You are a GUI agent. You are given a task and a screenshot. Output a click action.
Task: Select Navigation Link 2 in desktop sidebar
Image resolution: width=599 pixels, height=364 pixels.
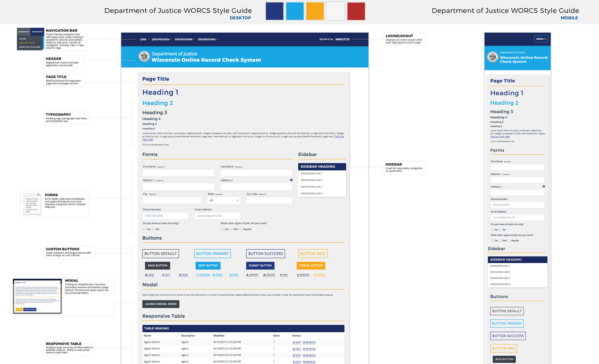tap(311, 180)
